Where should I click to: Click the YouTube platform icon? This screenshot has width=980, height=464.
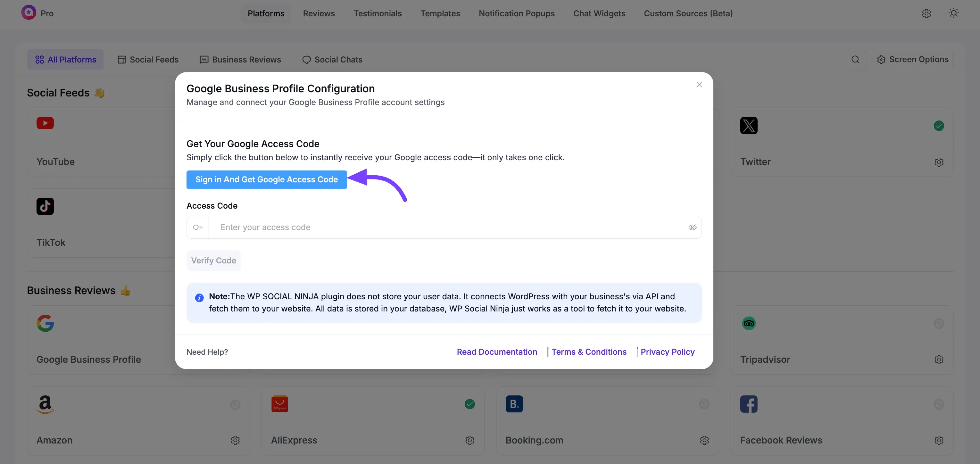[x=45, y=123]
